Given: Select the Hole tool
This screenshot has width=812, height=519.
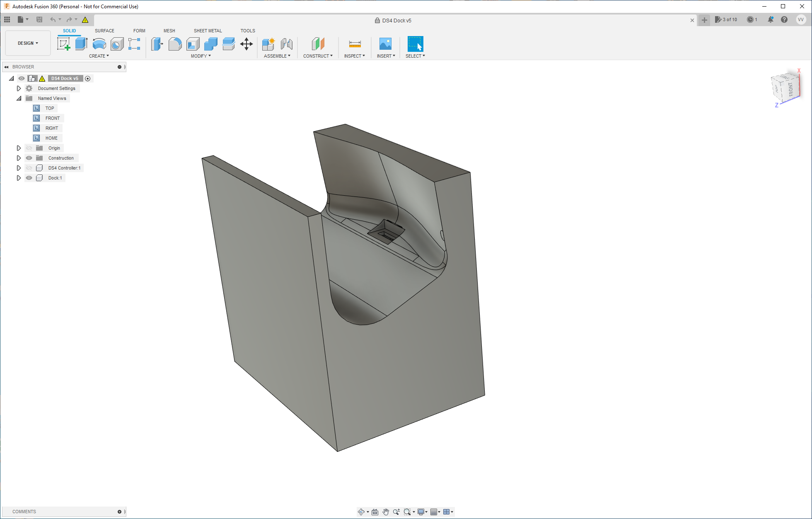Looking at the screenshot, I should (x=117, y=44).
